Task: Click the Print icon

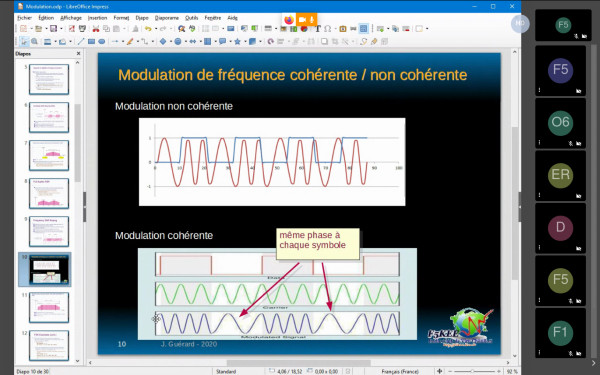Action: [82, 29]
